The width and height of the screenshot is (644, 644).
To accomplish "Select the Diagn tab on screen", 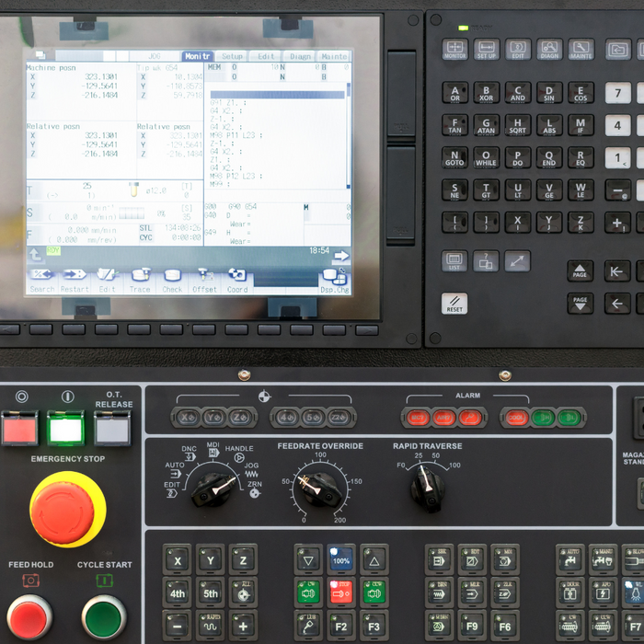I will [x=300, y=56].
